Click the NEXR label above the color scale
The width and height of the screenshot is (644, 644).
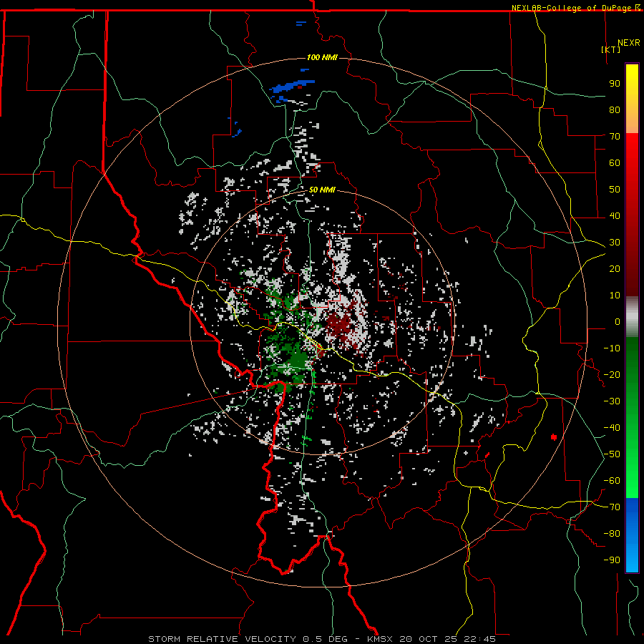629,43
